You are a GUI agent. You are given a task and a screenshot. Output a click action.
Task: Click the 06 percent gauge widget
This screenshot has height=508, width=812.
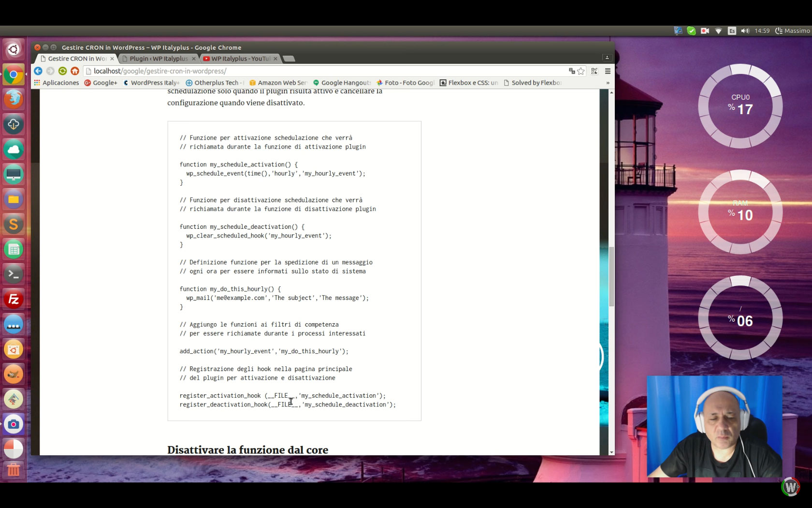740,318
